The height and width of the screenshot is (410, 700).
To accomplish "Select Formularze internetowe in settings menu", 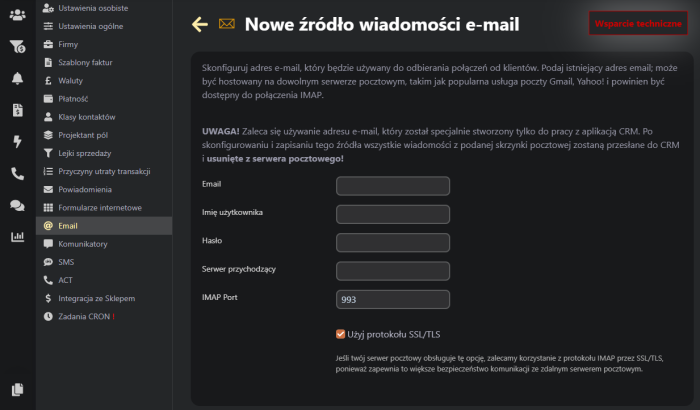I will point(99,207).
